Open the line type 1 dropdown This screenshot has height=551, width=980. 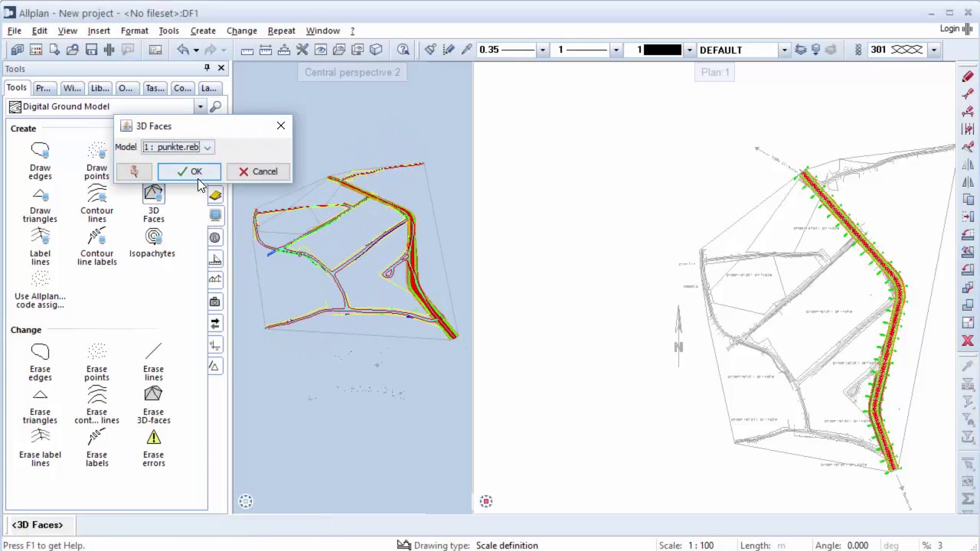pos(616,50)
